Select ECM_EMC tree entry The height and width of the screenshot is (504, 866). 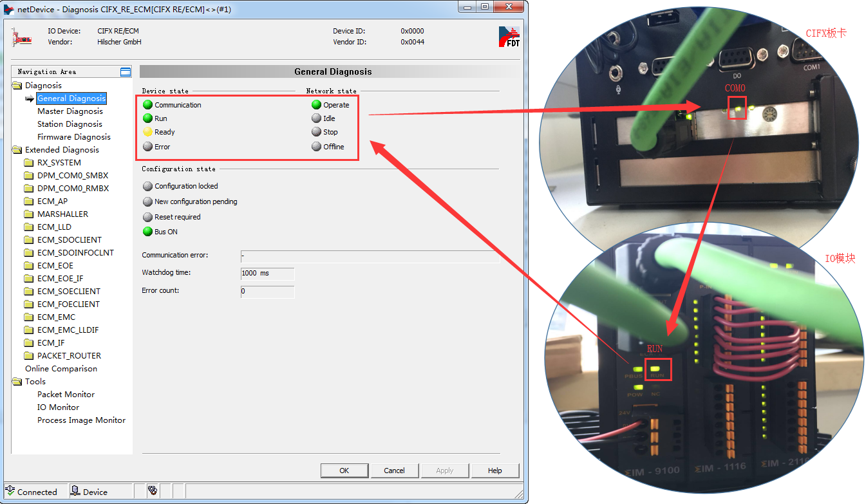click(x=56, y=317)
